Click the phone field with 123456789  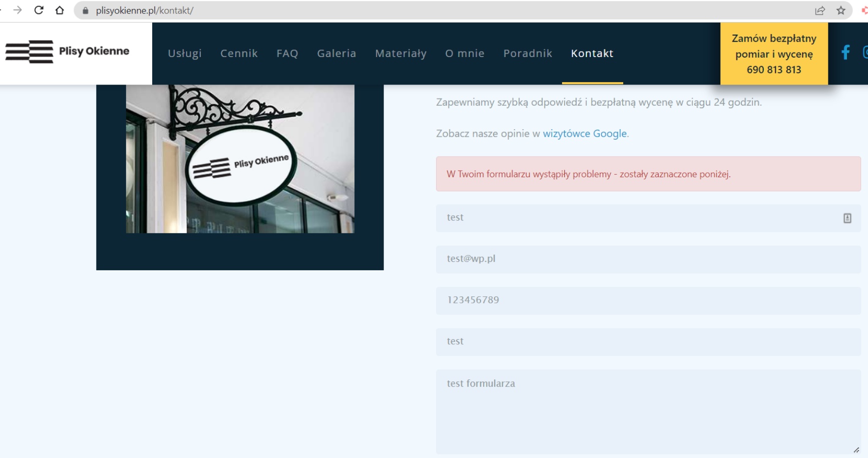(648, 301)
